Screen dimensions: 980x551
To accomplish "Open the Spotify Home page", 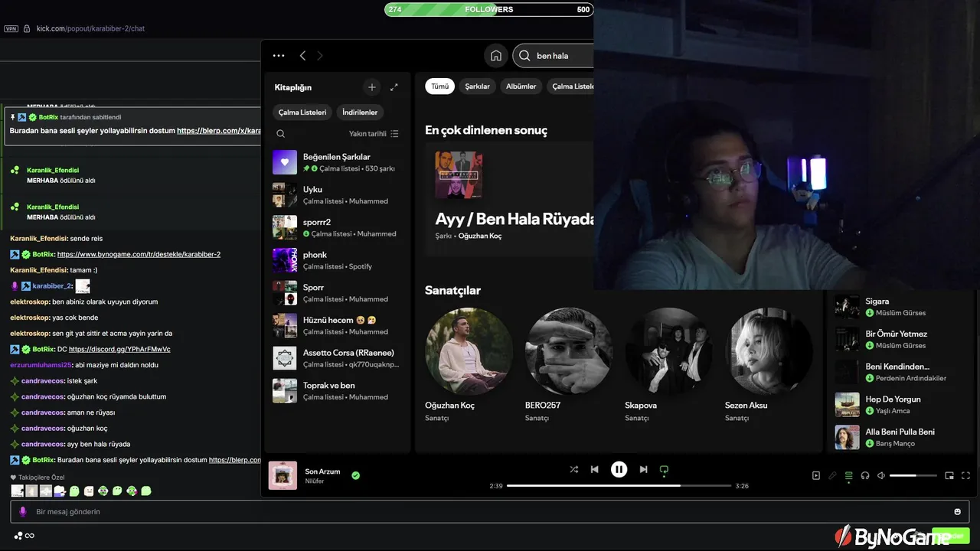I will coord(496,56).
